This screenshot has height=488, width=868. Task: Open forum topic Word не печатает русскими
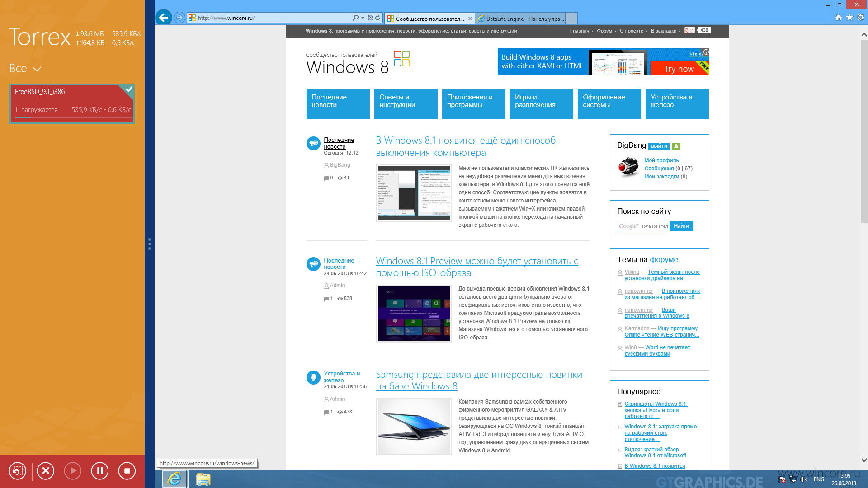pyautogui.click(x=657, y=351)
